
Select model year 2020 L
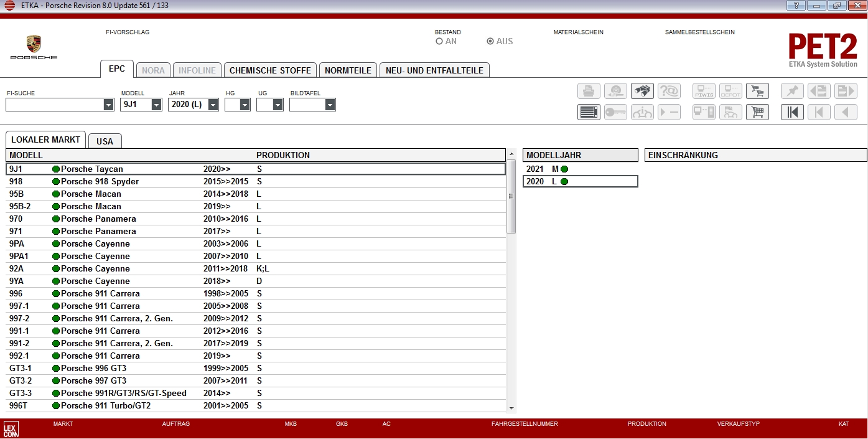point(581,181)
